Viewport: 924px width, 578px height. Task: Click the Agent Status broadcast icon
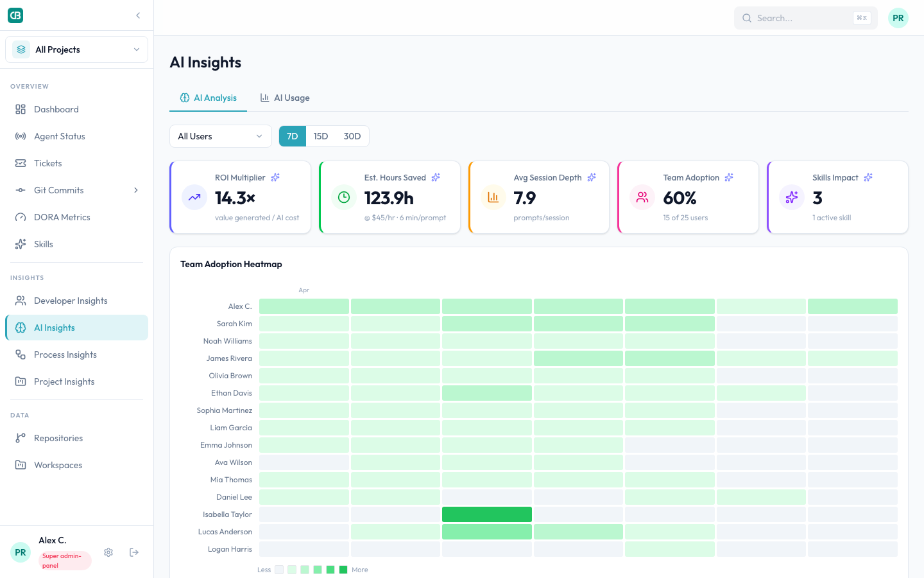tap(21, 136)
